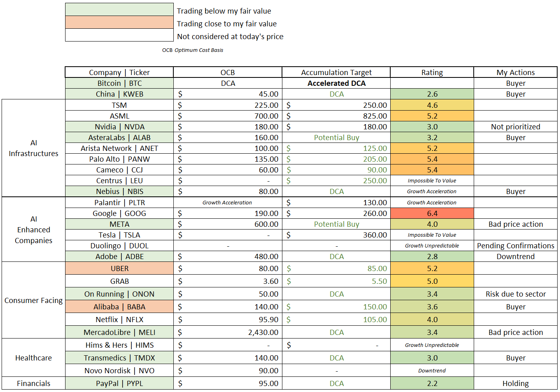Screen dimensions: 560x392
Task: Select the 'OCB' column header
Action: coord(228,72)
